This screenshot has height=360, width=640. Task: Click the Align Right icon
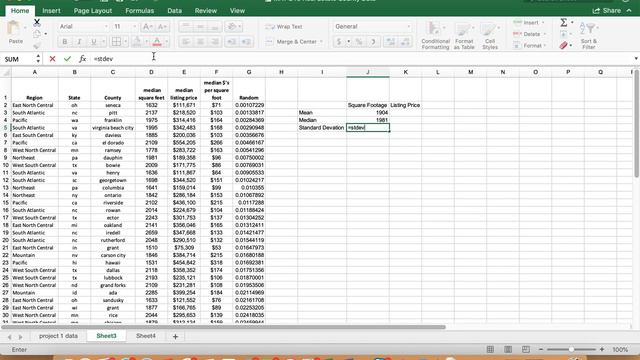point(215,42)
